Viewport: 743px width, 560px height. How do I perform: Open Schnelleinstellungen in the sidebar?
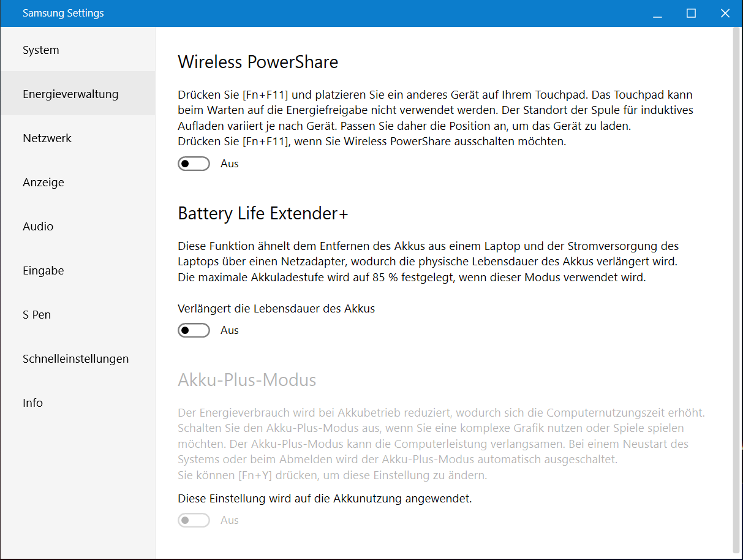(x=78, y=359)
